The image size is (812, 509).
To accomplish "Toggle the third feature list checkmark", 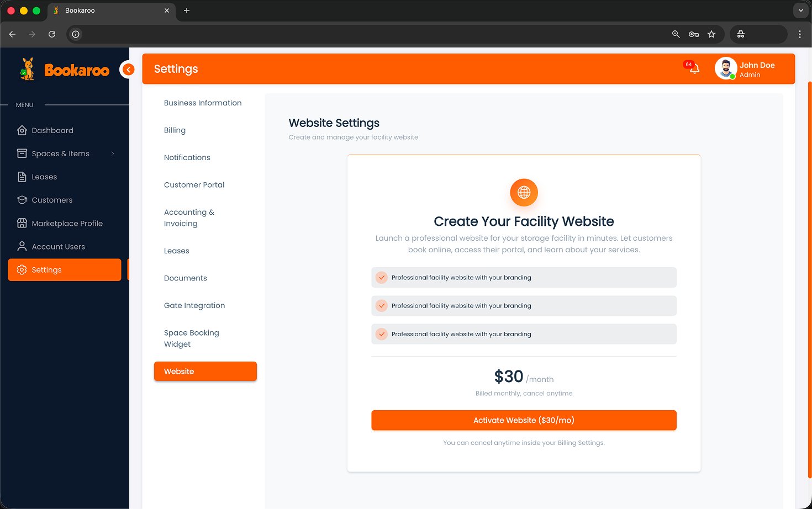I will (381, 334).
